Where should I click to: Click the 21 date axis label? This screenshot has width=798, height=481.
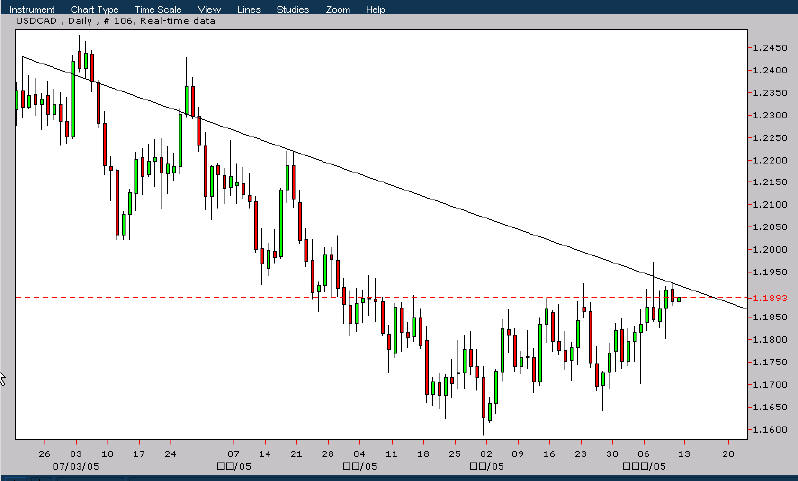(296, 454)
